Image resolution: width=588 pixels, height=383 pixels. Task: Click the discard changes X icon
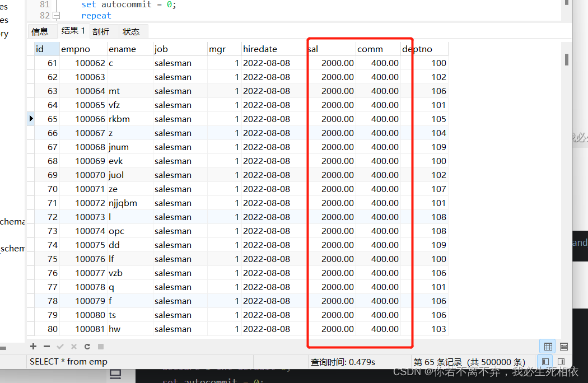(x=74, y=347)
